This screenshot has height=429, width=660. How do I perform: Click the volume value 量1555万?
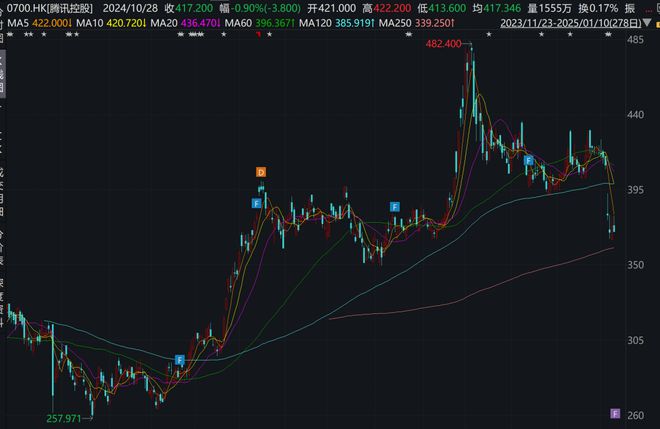point(548,8)
